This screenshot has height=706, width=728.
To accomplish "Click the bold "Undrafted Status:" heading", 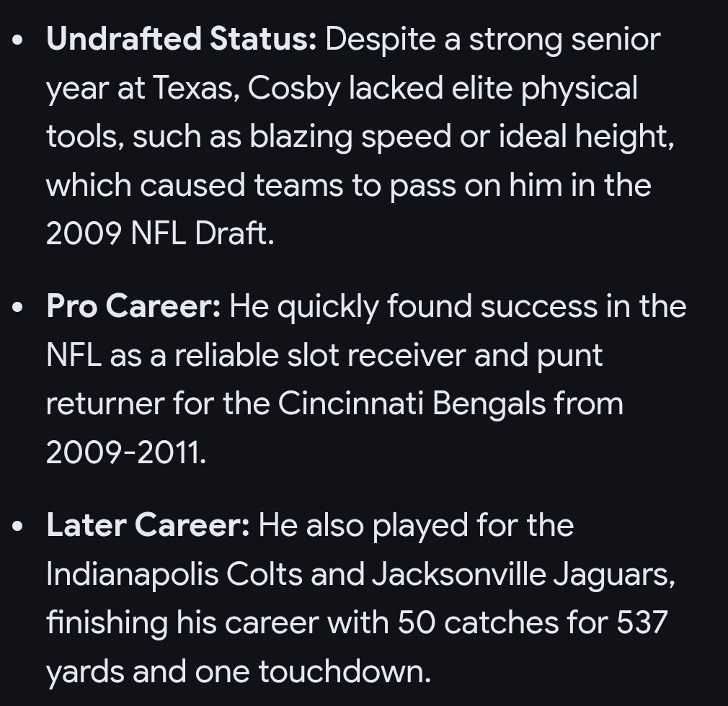I will pyautogui.click(x=181, y=39).
